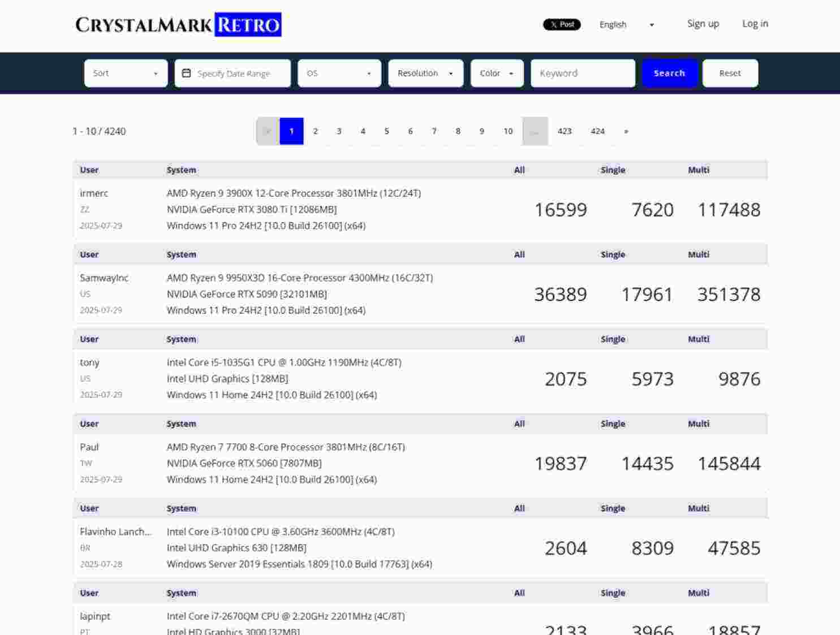The height and width of the screenshot is (635, 840).
Task: Click the Log in link
Action: click(755, 24)
